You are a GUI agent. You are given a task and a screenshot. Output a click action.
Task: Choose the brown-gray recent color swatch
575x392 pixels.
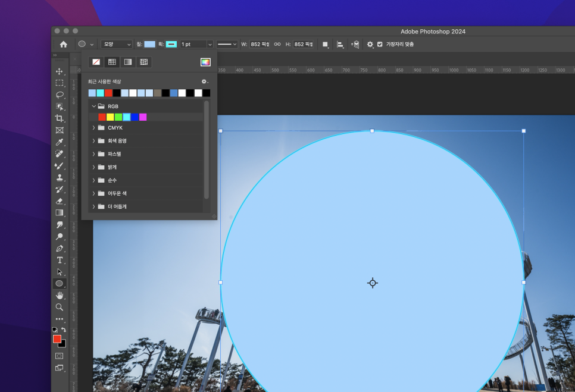[x=157, y=93]
